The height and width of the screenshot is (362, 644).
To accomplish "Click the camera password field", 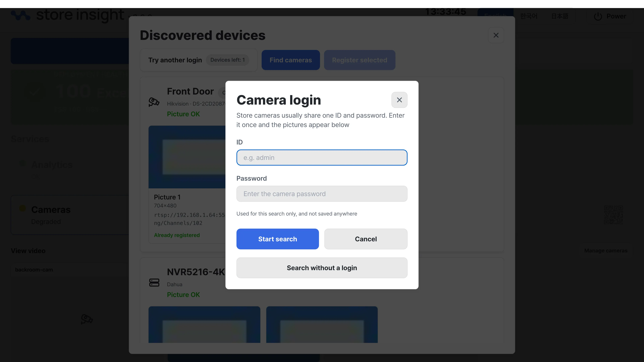I will 322,194.
